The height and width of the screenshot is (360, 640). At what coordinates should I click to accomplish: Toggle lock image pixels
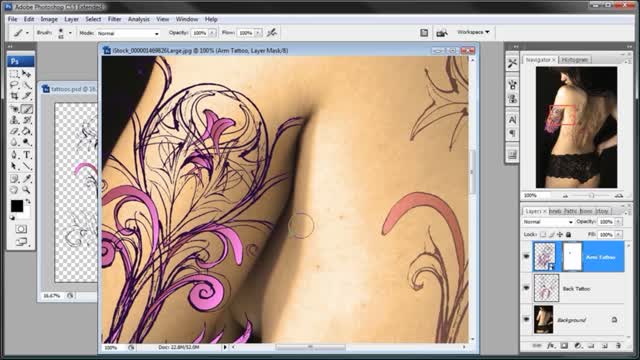tap(551, 234)
